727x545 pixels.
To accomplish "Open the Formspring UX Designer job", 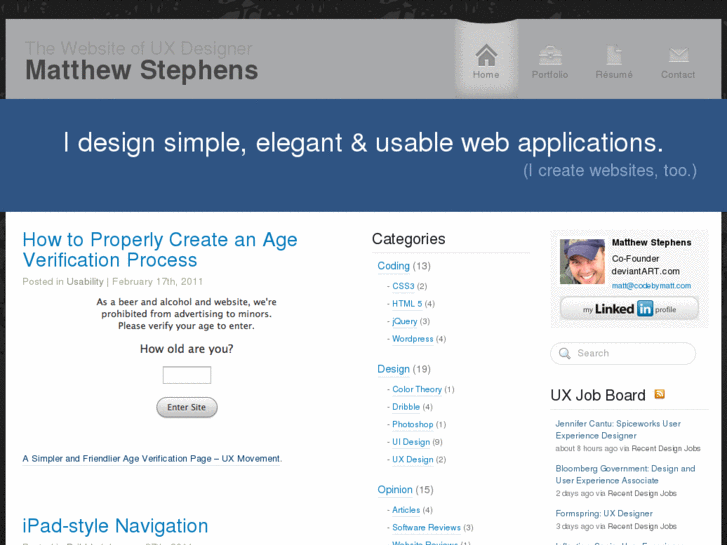I will click(x=604, y=513).
